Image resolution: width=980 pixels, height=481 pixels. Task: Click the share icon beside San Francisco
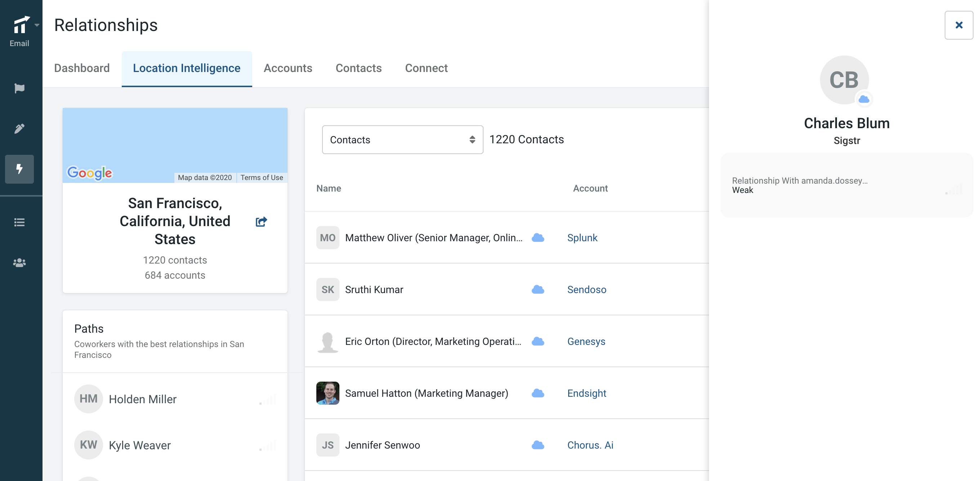point(261,221)
